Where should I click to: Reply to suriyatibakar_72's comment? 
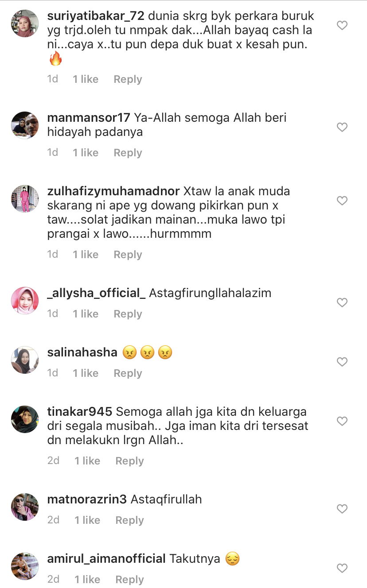[128, 79]
